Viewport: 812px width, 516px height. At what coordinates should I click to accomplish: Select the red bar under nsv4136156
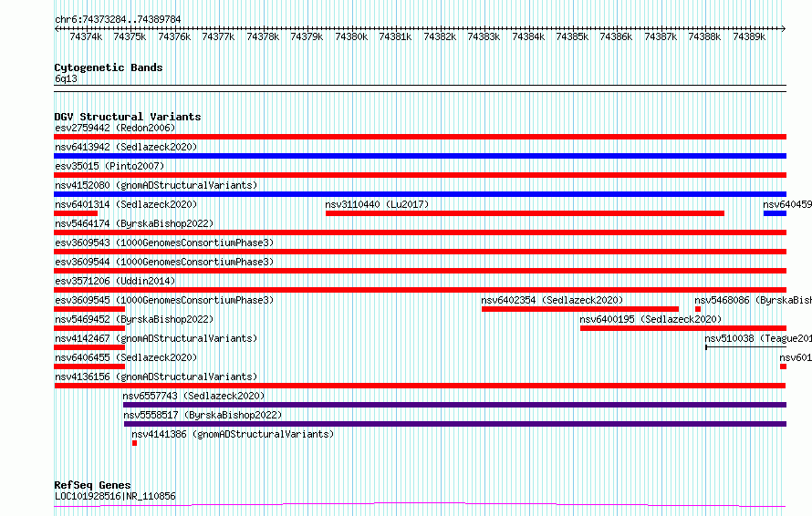420,386
